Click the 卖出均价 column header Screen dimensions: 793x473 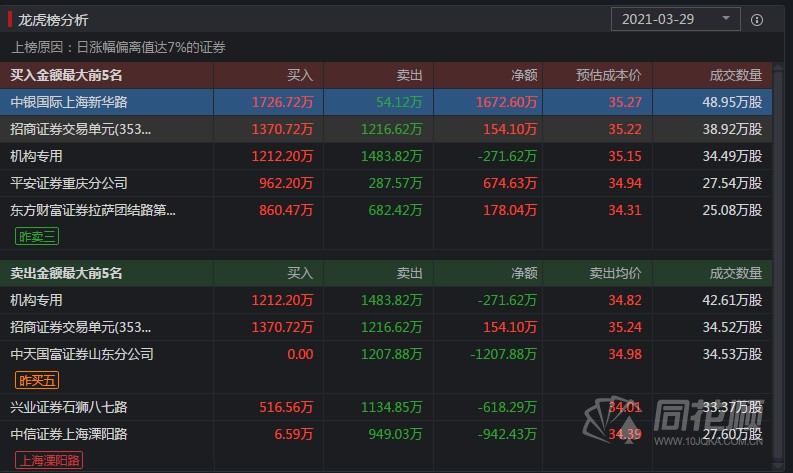point(615,273)
